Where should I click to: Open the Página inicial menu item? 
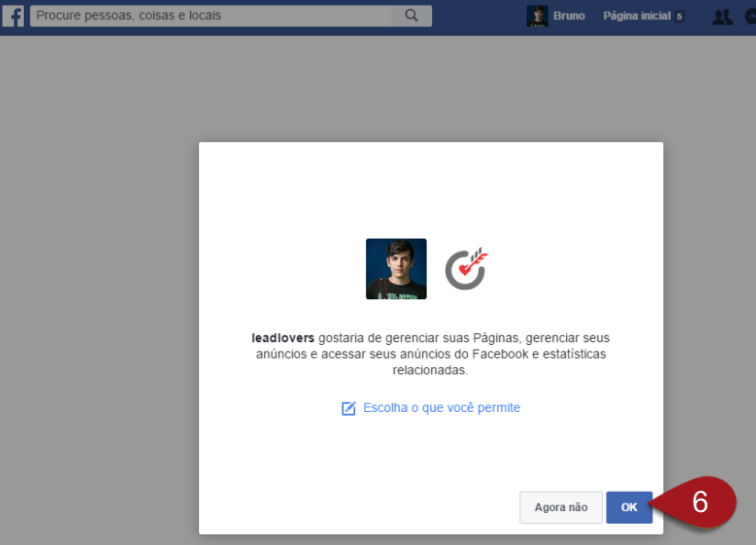[x=636, y=17]
